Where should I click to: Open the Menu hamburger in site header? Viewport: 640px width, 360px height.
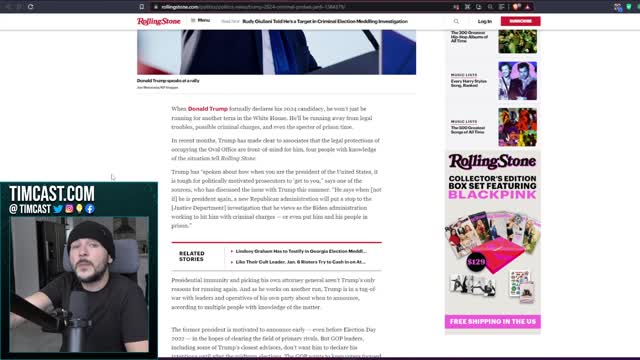tap(200, 20)
